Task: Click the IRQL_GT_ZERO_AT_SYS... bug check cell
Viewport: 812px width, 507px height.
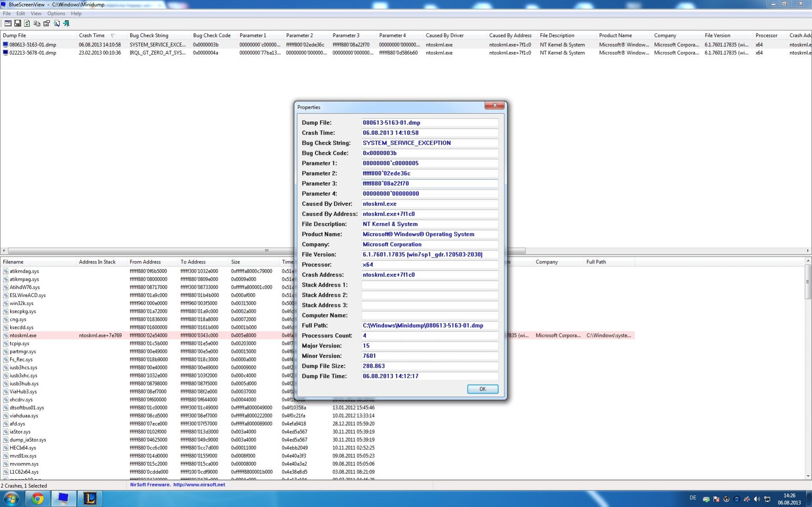Action: coord(158,53)
